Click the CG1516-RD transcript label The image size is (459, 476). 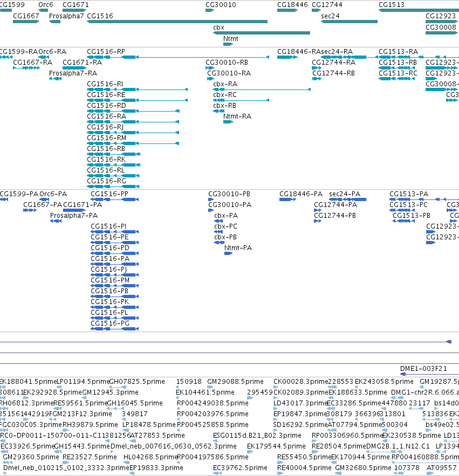tap(106, 106)
